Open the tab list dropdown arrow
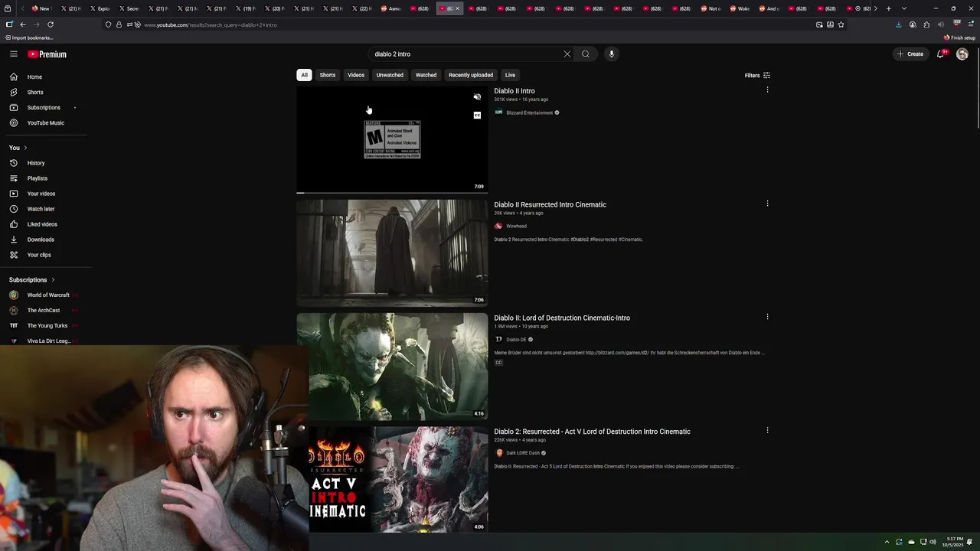The height and width of the screenshot is (551, 980). 904,8
